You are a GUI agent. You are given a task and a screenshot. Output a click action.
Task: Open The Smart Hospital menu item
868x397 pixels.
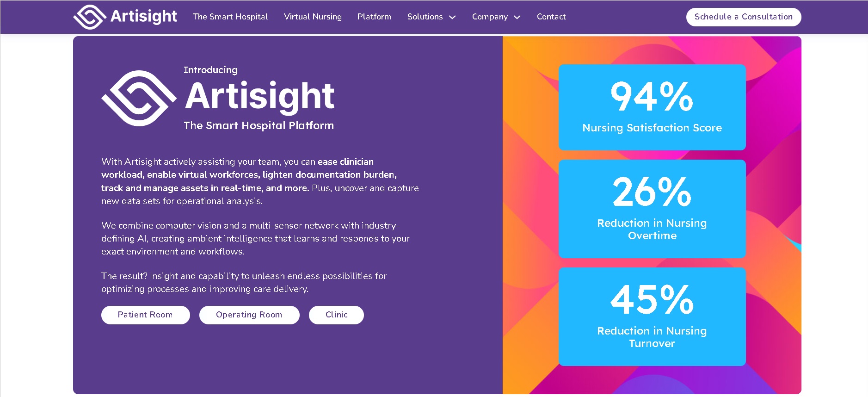coord(230,17)
